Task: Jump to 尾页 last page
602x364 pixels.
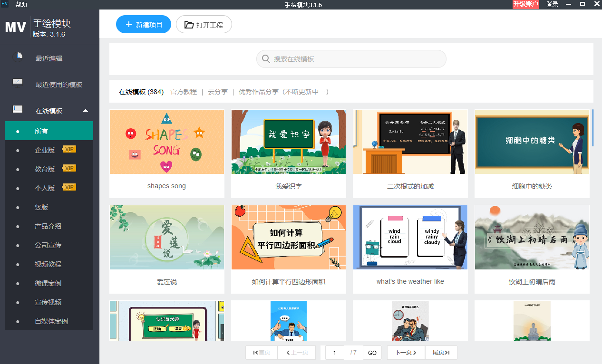Action: (x=441, y=353)
